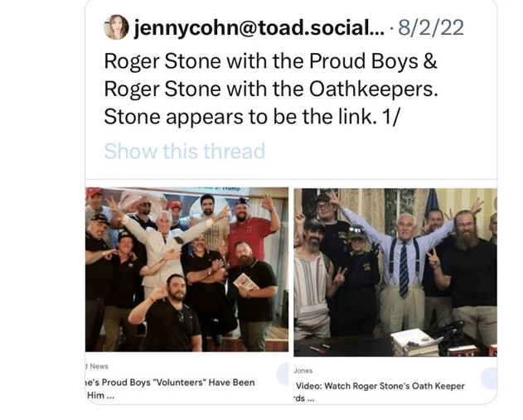Tap round button on Oath Keeper video card
This screenshot has height=420, width=523.
(490, 379)
